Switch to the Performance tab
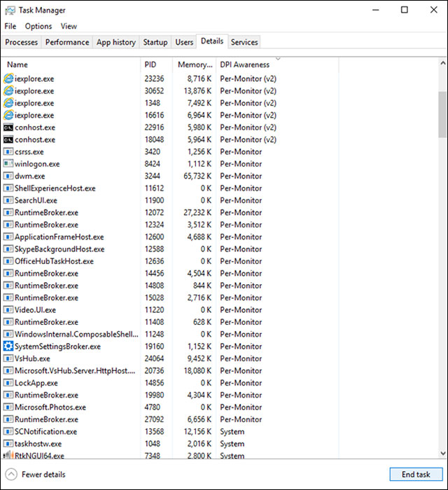The image size is (448, 490). (67, 42)
